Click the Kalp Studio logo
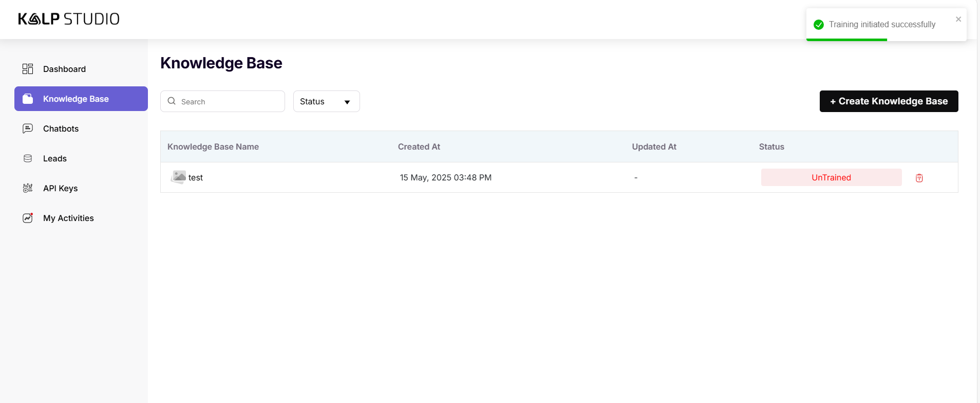Viewport: 980px width, 403px height. tap(69, 19)
